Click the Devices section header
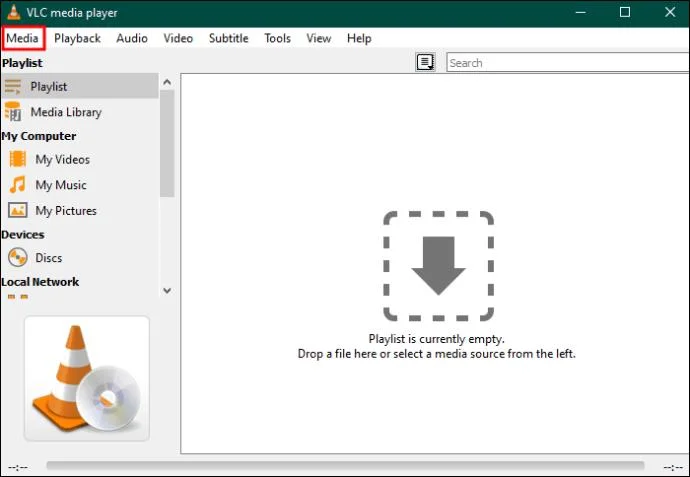The height and width of the screenshot is (477, 690). (23, 235)
